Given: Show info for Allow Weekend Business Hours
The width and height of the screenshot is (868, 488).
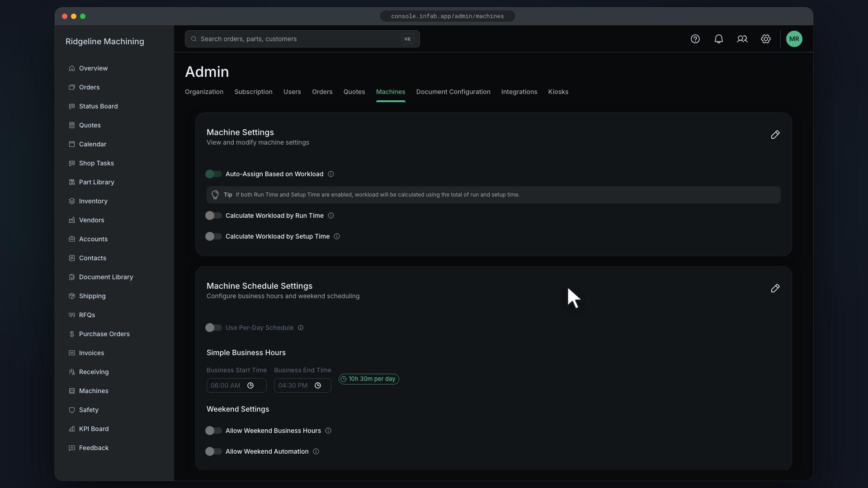Looking at the screenshot, I should point(328,431).
